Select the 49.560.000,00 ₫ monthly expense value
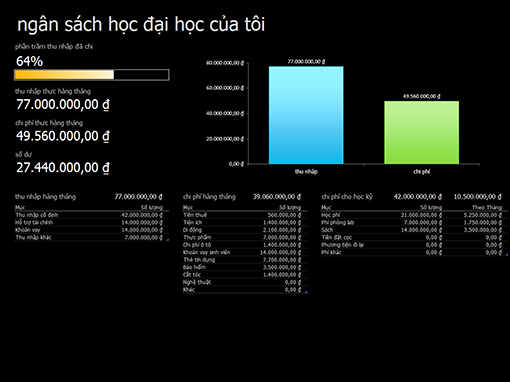Screen dimensions: 510x382 point(63,136)
